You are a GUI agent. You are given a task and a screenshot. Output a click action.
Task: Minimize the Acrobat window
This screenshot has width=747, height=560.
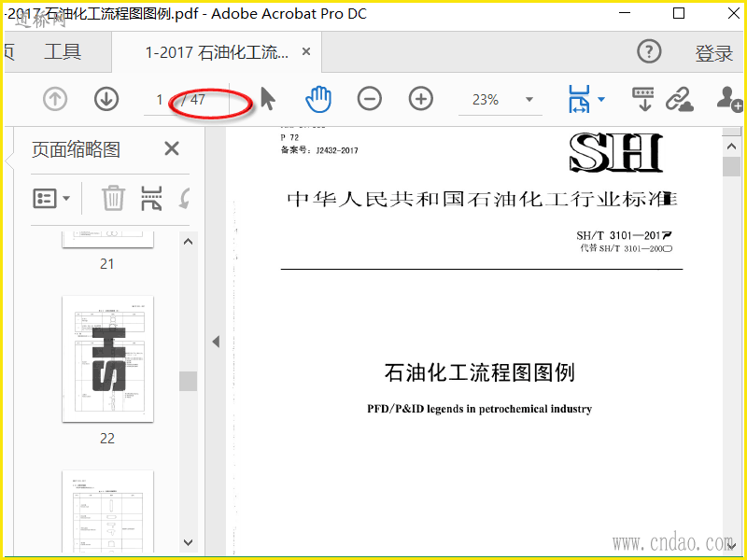coord(625,13)
